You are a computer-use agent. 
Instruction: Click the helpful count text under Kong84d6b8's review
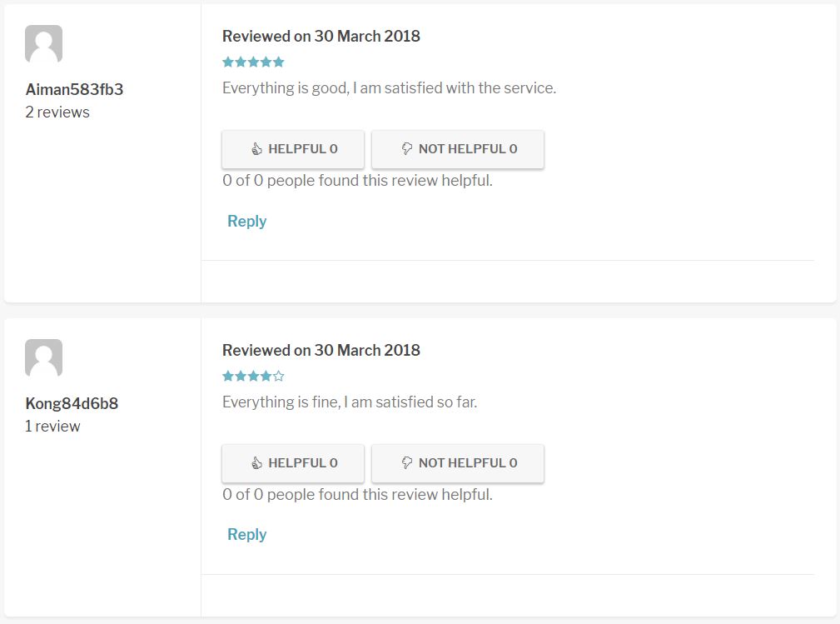pos(357,494)
